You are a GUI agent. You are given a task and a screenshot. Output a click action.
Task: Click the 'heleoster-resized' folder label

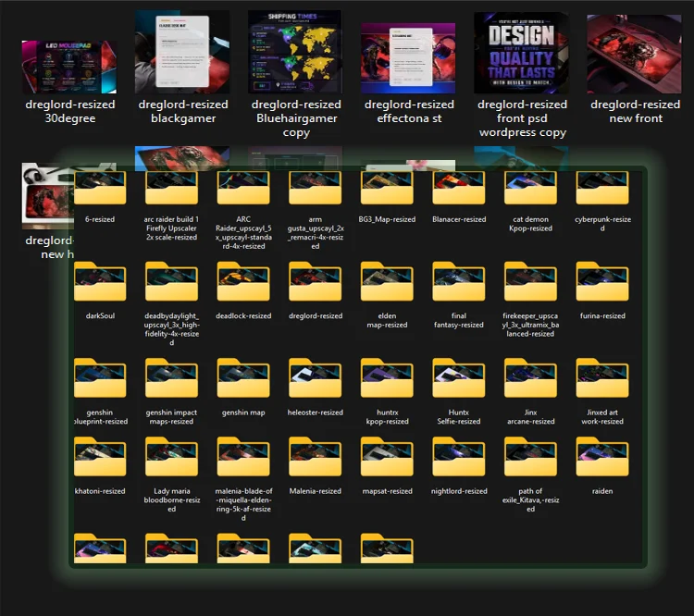coord(316,412)
